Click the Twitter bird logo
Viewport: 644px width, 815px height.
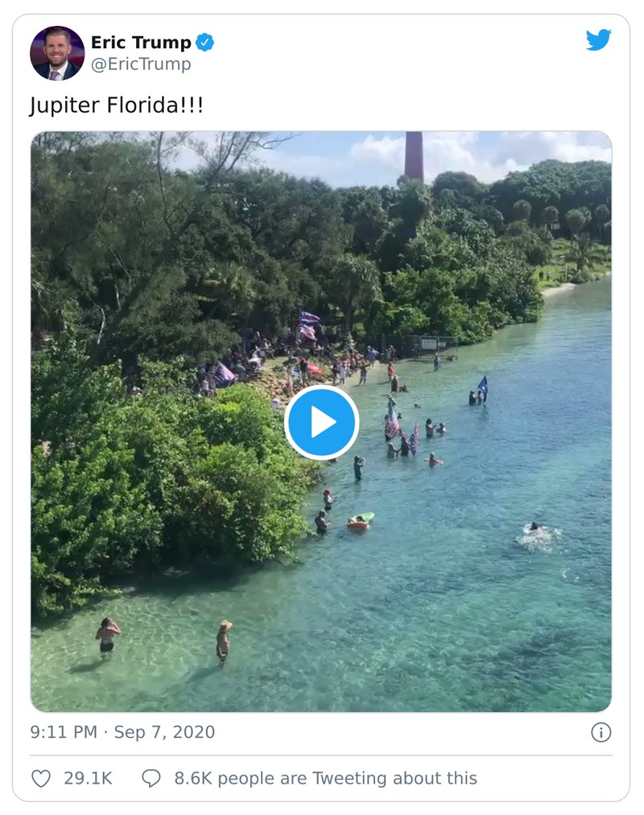(x=598, y=40)
